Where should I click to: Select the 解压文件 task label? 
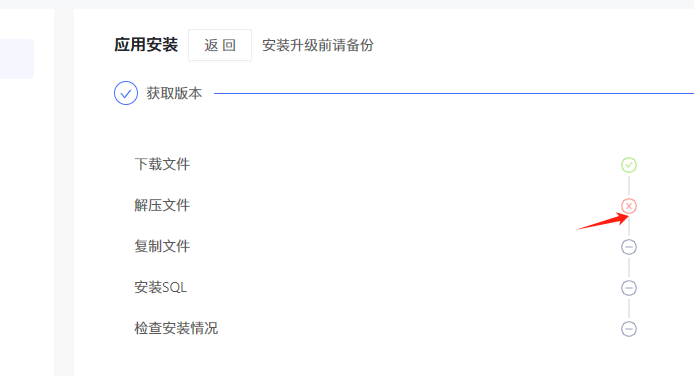click(x=162, y=205)
